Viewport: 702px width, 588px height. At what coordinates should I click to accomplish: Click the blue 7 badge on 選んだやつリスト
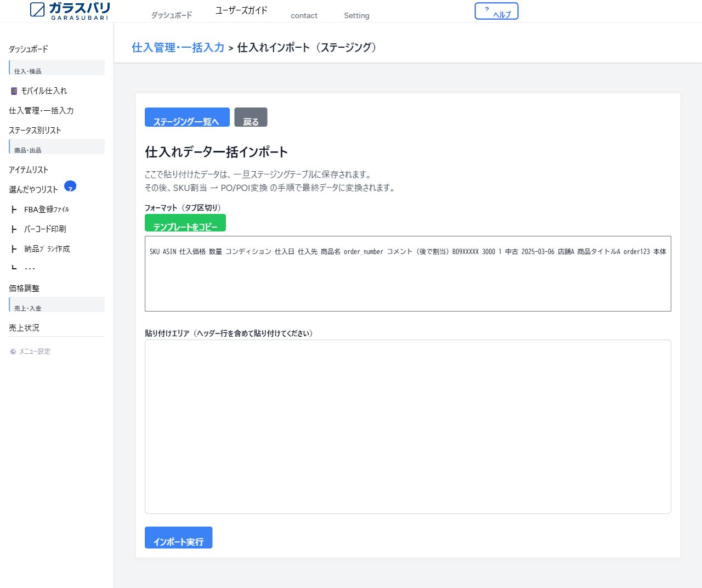70,187
